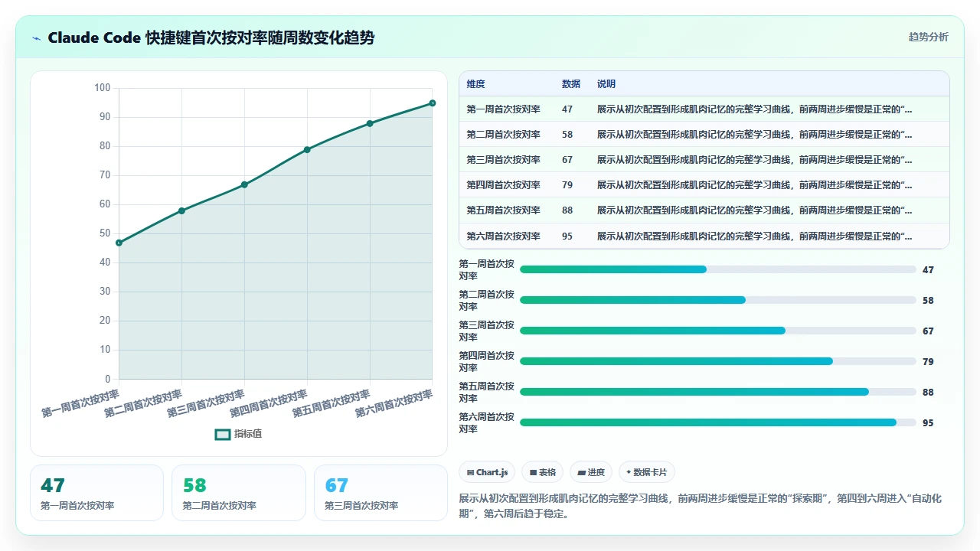Screen dimensions: 980x551
Task: Click the summary paragraph below the chips
Action: pos(700,506)
